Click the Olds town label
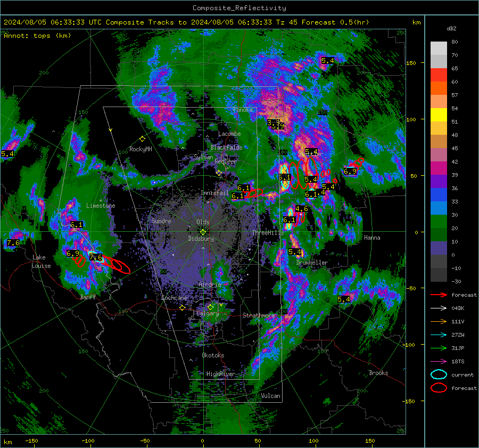This screenshot has height=448, width=479. point(203,222)
